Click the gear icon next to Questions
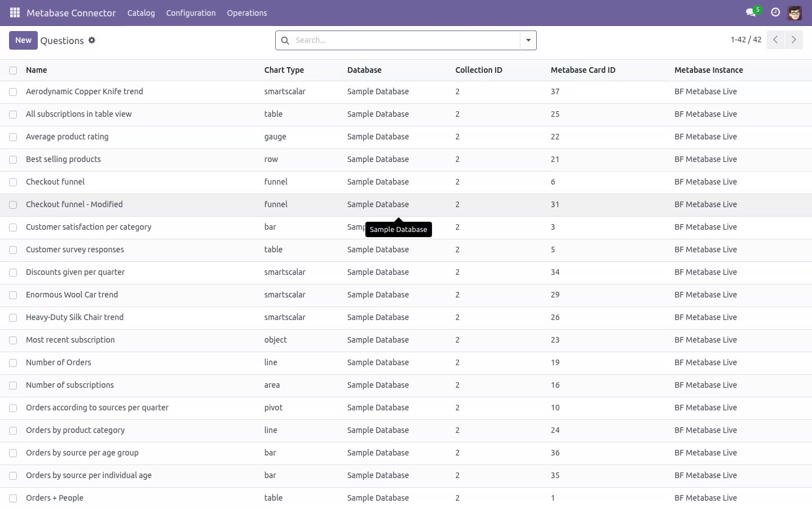812x508 pixels. 92,40
